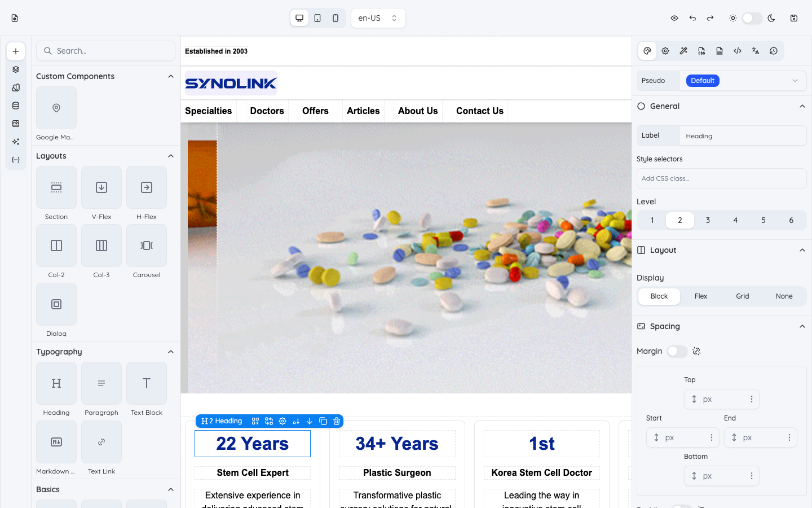Toggle the Margin switch
Image resolution: width=812 pixels, height=508 pixels.
coord(677,351)
